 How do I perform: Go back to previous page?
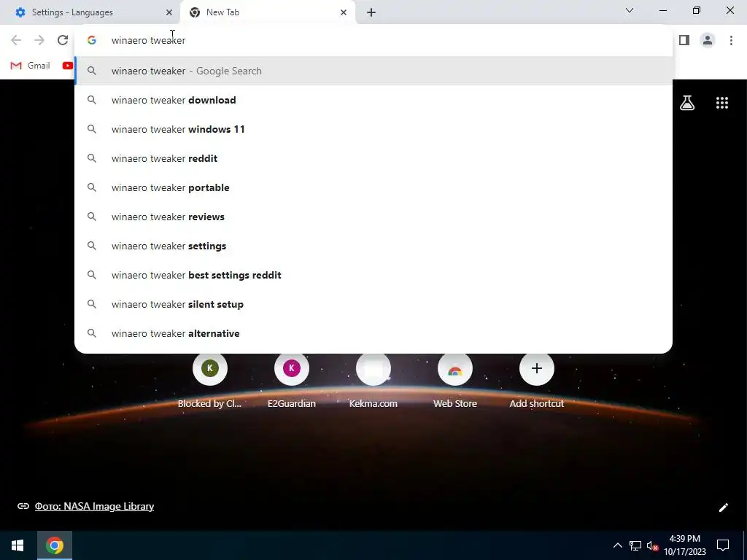coord(16,41)
